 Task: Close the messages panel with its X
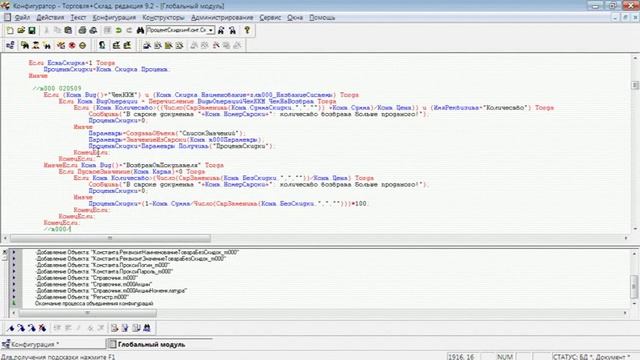(4, 252)
